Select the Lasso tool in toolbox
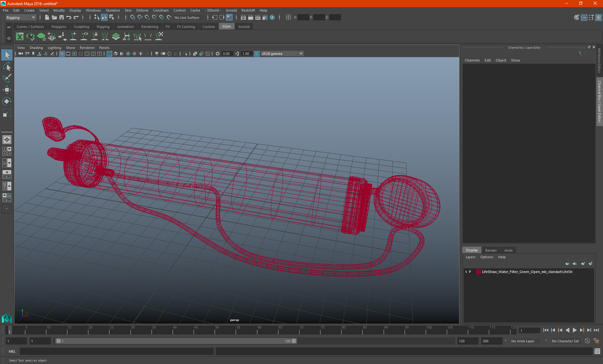 [7, 67]
